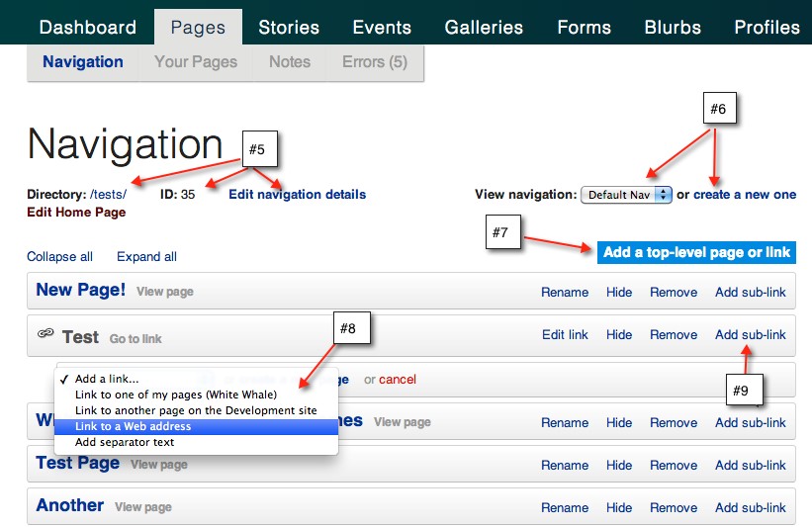Pick 'Link to one of my pages (White Whale)'
Viewport: 812px width, 527px height.
[x=176, y=395]
